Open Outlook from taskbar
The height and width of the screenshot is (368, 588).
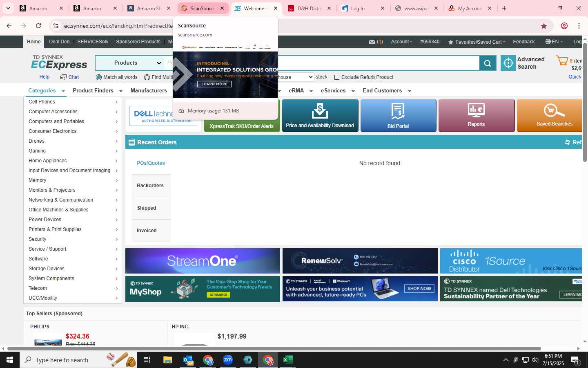[x=188, y=360]
